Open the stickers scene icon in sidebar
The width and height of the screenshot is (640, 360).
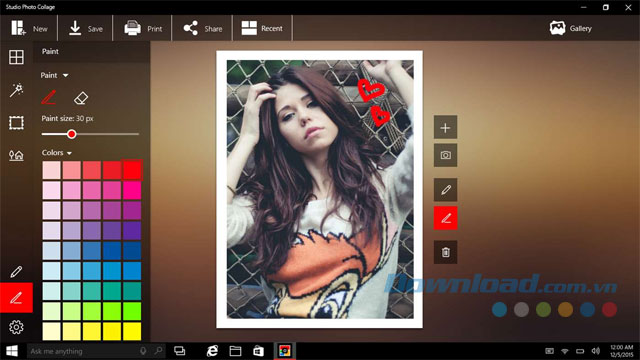click(16, 155)
